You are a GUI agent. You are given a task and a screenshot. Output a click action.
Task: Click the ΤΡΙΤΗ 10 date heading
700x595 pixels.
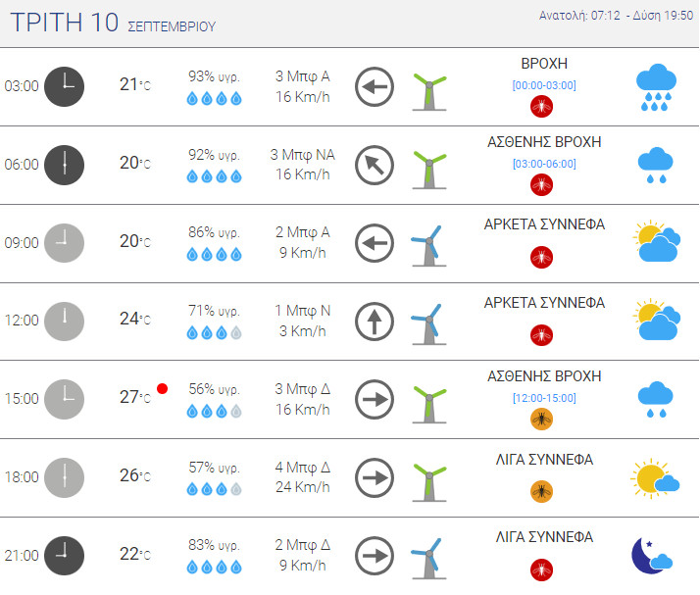(64, 22)
